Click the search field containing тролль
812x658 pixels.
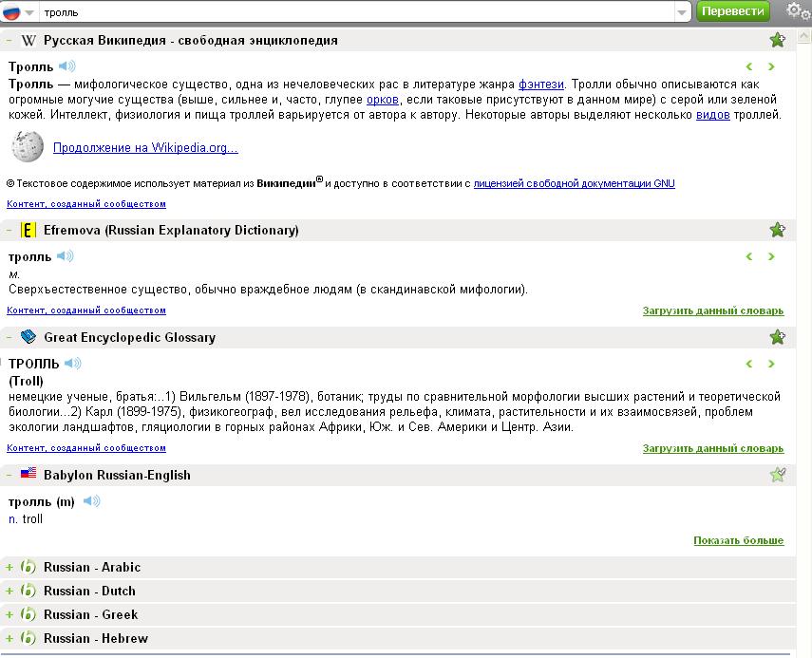click(357, 12)
